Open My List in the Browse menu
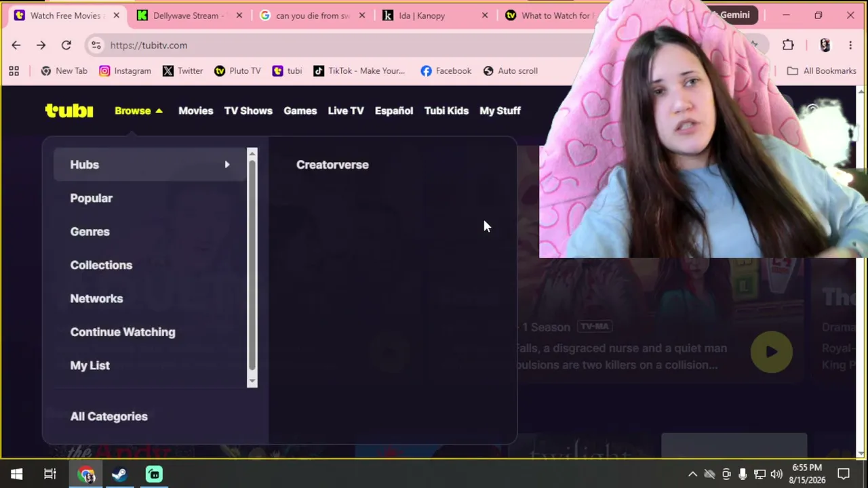The image size is (868, 488). click(90, 365)
